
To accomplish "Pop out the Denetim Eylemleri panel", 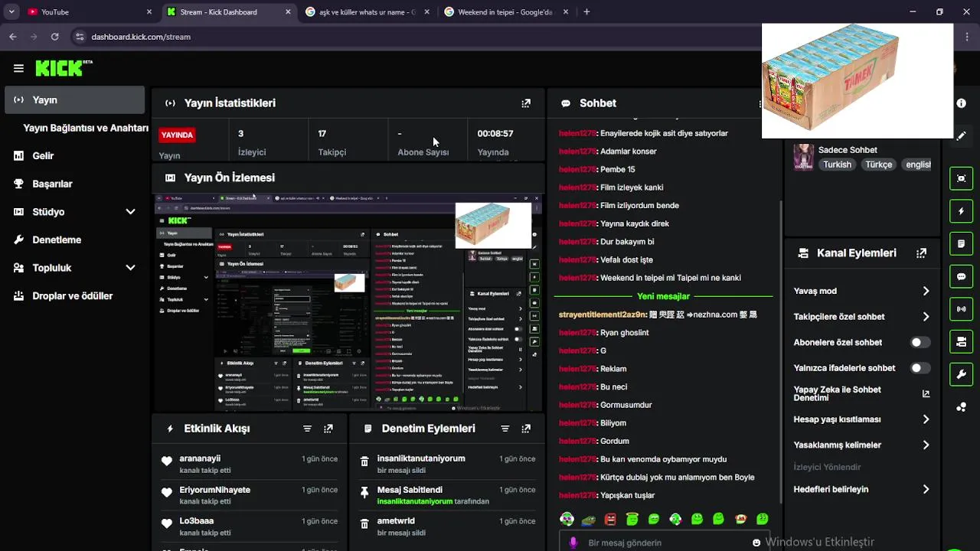I will point(526,429).
